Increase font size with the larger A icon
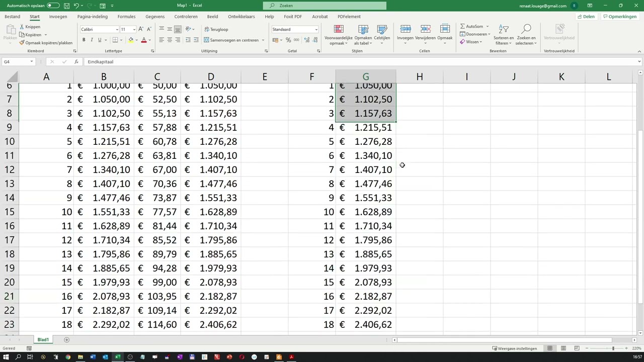The image size is (644, 362). [141, 29]
